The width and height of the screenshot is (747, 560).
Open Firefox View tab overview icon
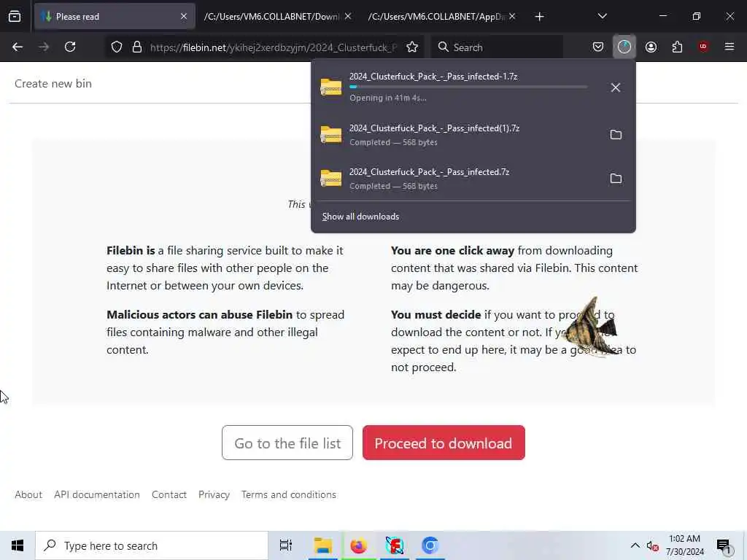point(15,17)
